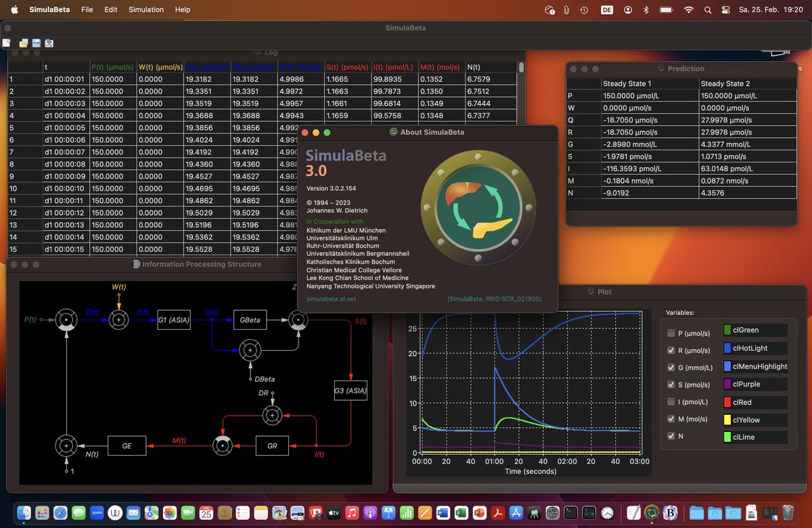812x528 pixels.
Task: Create a new document via toolbar icon
Action: pyautogui.click(x=6, y=43)
